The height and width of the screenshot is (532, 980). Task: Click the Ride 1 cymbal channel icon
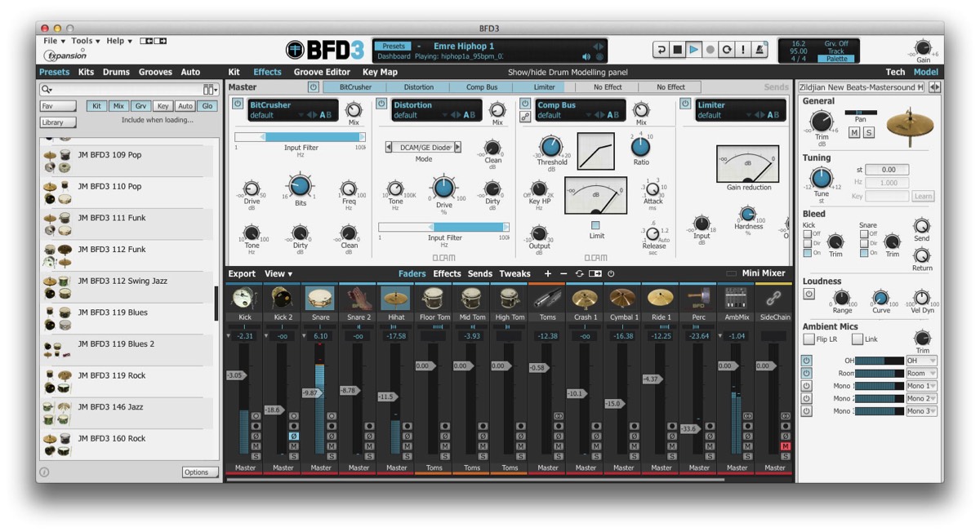(661, 299)
